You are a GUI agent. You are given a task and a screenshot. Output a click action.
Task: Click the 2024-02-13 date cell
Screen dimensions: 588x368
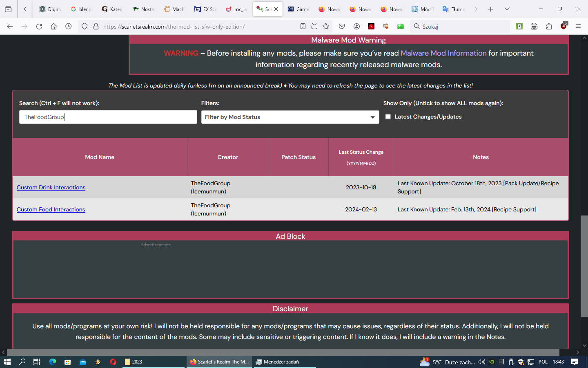361,209
